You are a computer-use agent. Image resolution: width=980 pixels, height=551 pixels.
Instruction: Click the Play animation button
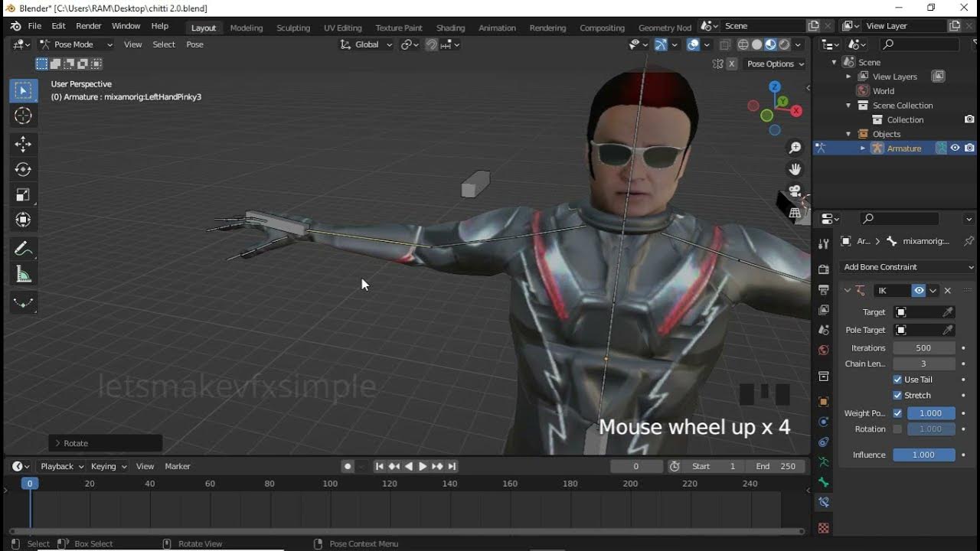[x=423, y=466]
